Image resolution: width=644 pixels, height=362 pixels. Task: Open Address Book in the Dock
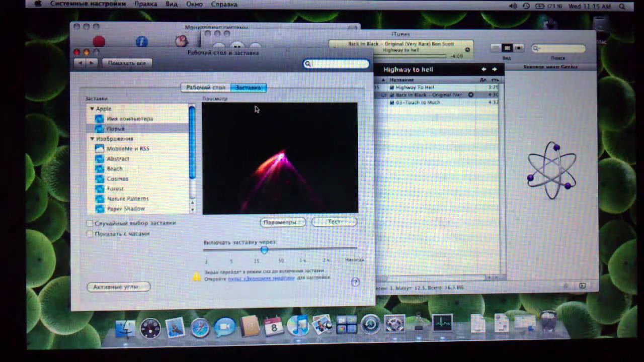[x=250, y=326]
